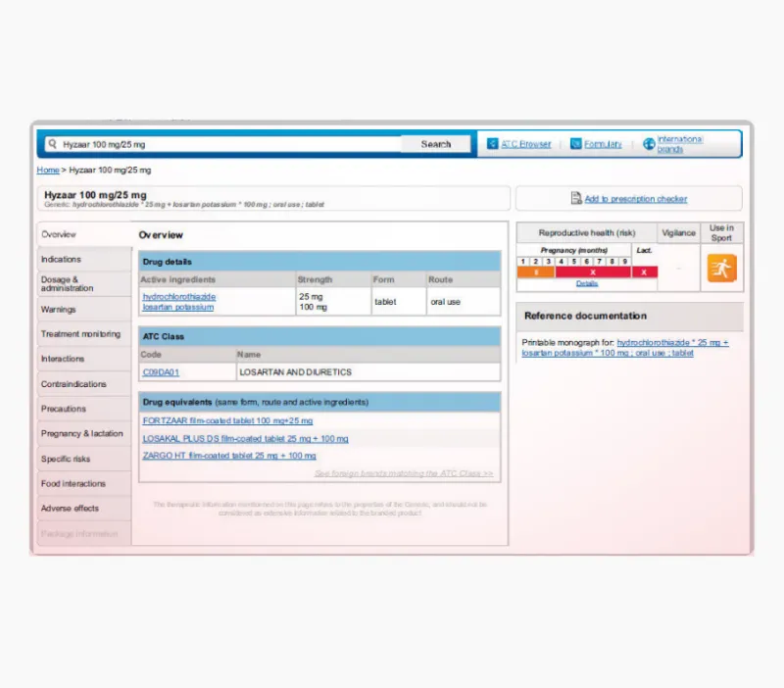Click pregnancy month 9 cell
This screenshot has height=688, width=784.
(624, 261)
